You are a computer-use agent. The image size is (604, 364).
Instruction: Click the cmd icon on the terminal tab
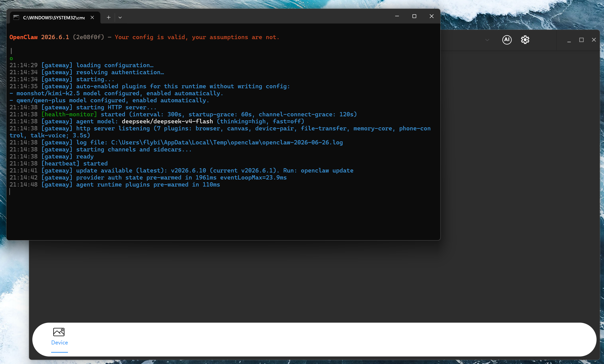pos(16,18)
